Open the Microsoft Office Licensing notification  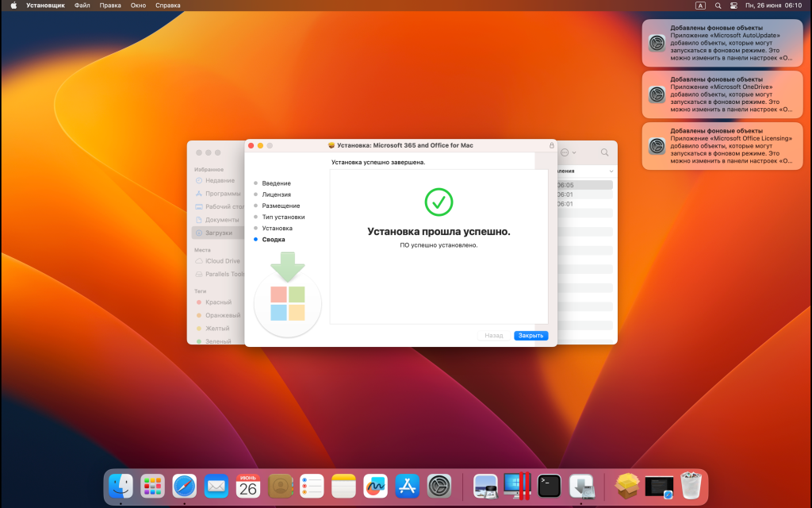pos(722,146)
